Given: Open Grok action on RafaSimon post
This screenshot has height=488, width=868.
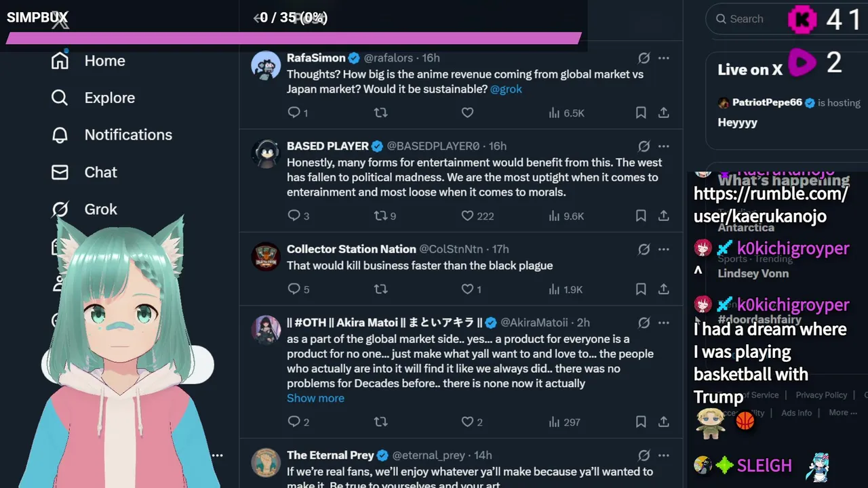Looking at the screenshot, I should 644,58.
